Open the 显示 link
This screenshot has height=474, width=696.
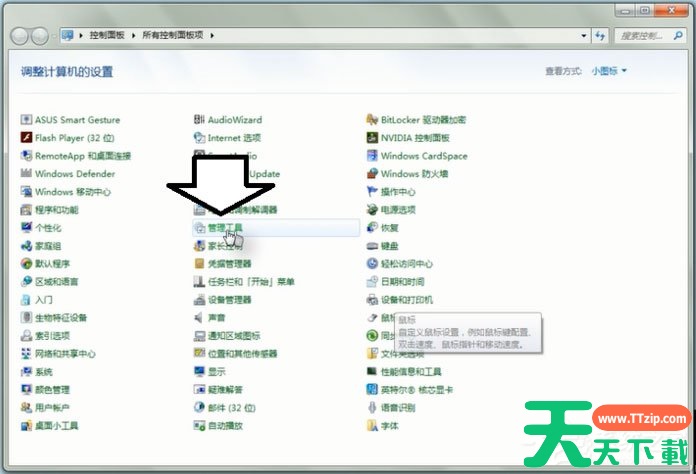(x=217, y=372)
